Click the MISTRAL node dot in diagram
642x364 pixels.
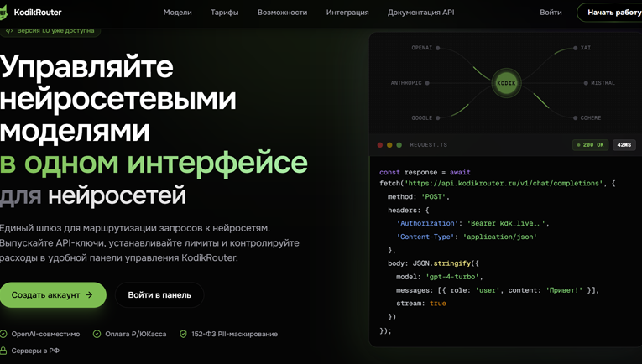coord(586,83)
